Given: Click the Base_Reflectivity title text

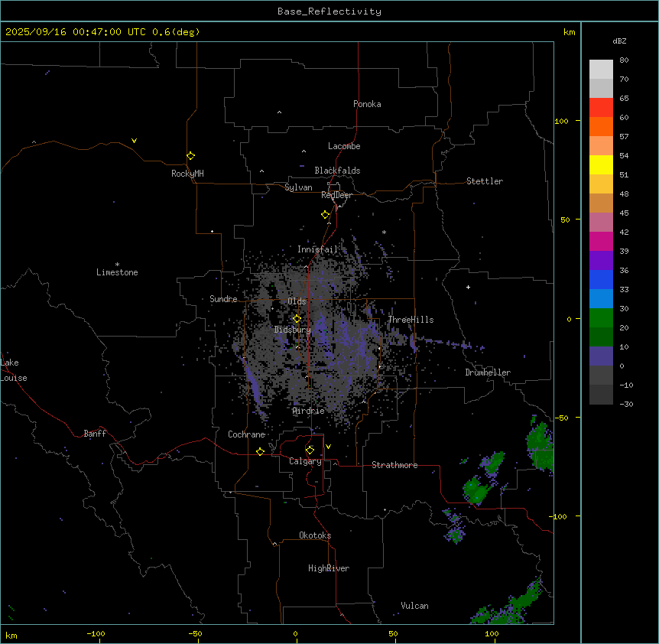Looking at the screenshot, I should (x=329, y=11).
